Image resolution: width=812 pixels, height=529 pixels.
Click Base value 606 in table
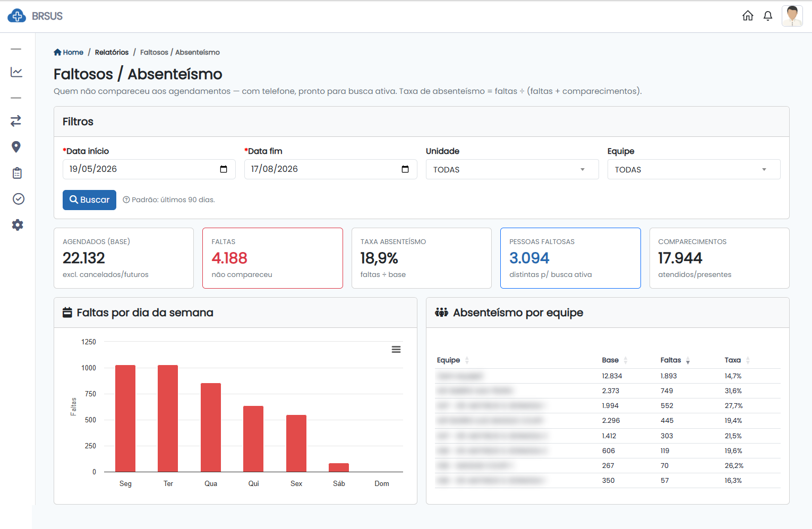[x=609, y=450]
